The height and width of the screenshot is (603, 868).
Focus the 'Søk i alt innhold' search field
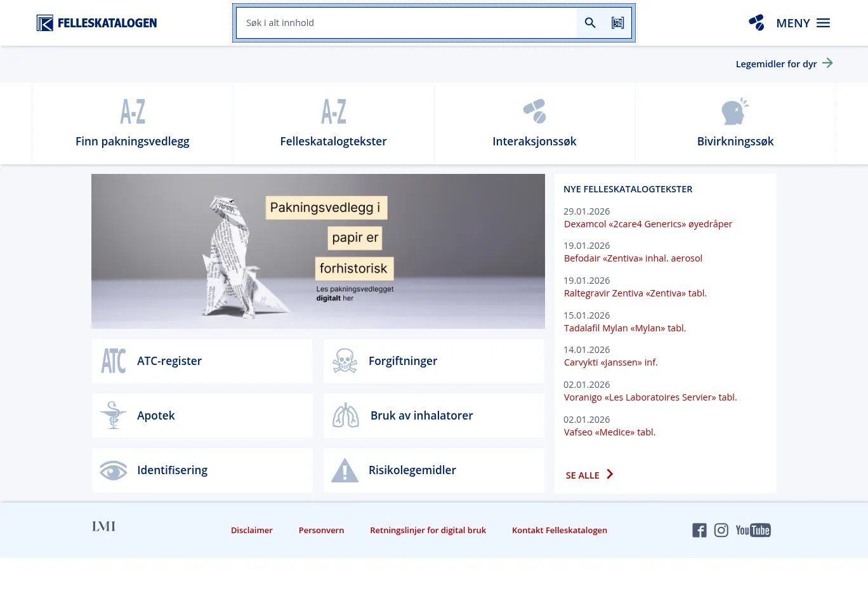(x=406, y=23)
